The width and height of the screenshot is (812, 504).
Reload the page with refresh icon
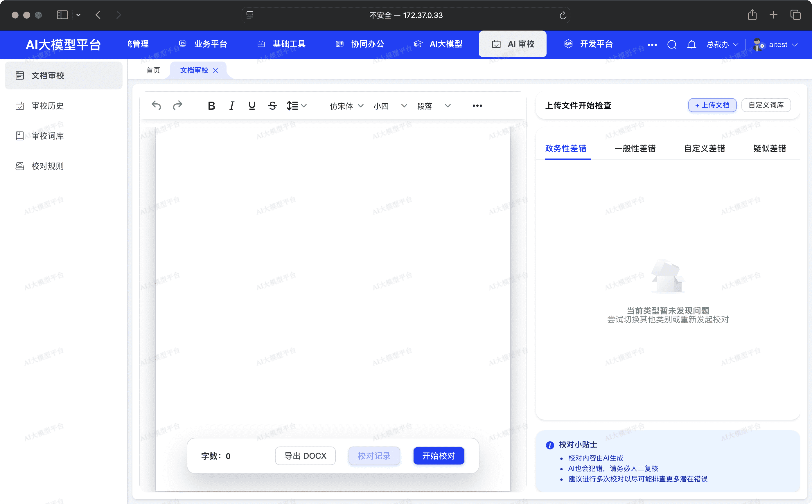pos(563,15)
